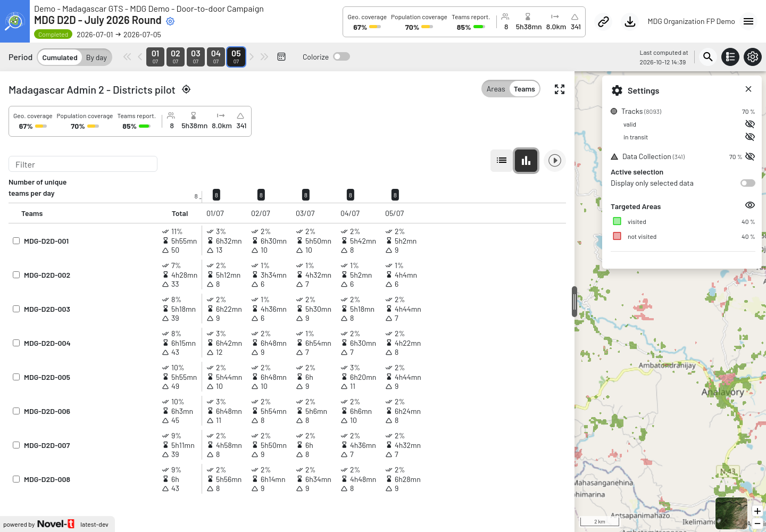Screen dimensions: 766x532
Task: Center map on Districts pilot
Action: (186, 89)
